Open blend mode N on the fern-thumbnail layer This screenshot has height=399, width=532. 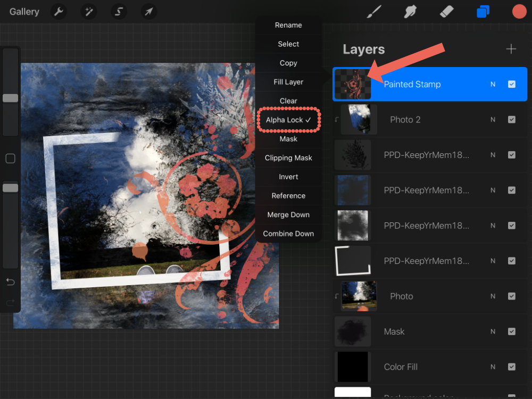493,155
